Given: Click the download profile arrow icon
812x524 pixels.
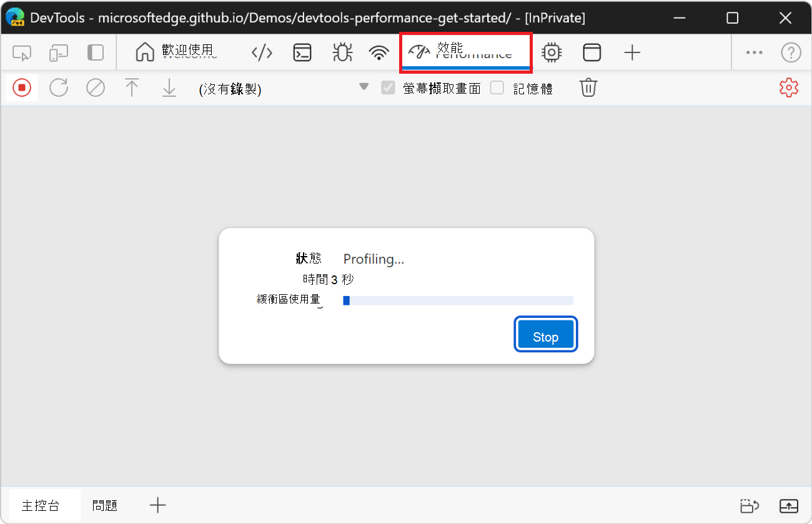Looking at the screenshot, I should 169,88.
